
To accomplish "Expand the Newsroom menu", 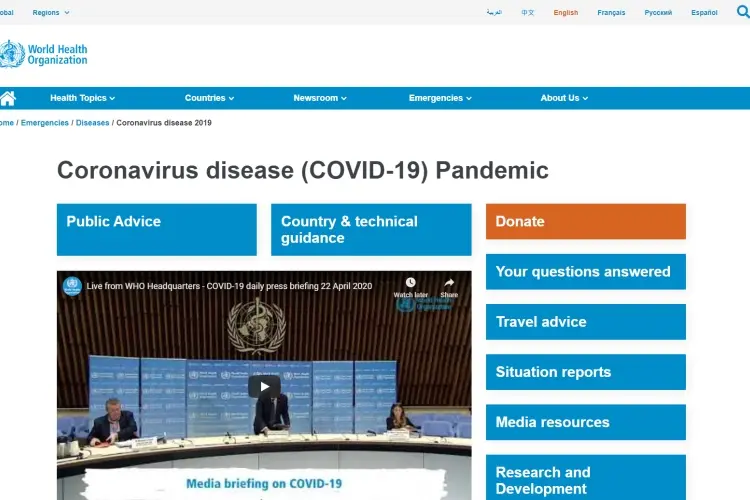I will click(320, 98).
